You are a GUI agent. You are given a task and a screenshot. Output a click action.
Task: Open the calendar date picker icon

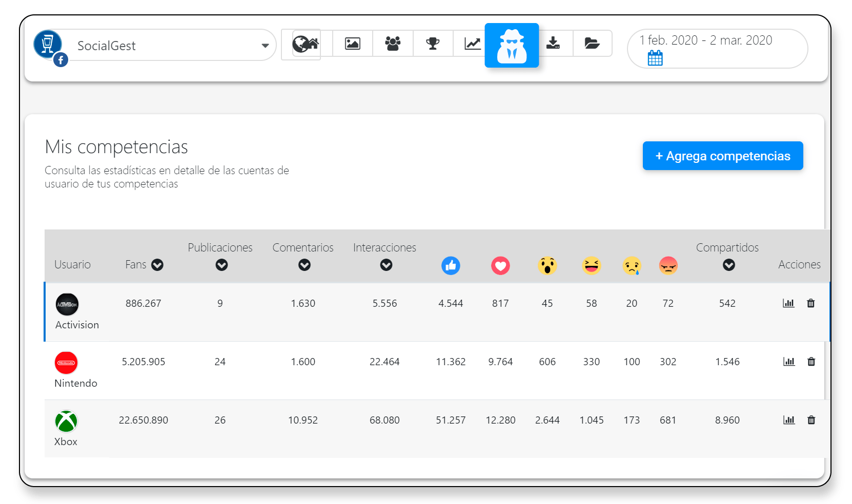[x=655, y=58]
